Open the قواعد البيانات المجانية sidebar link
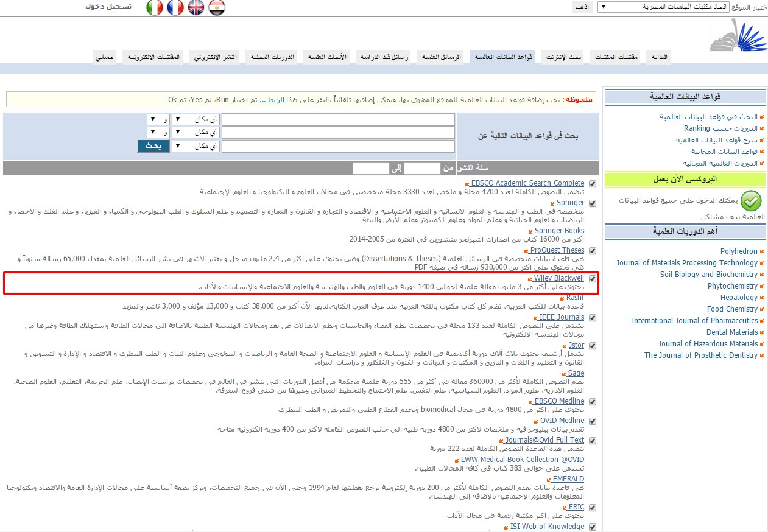Viewport: 768px width, 532px height. click(724, 152)
